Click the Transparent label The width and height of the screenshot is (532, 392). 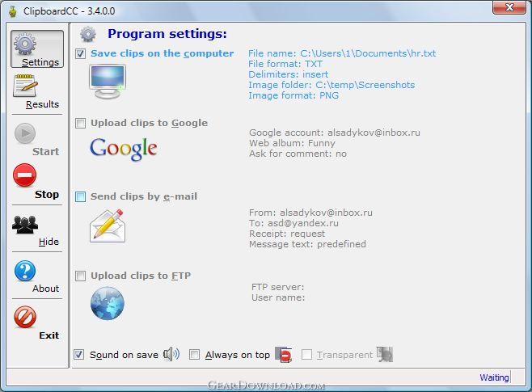coord(344,355)
